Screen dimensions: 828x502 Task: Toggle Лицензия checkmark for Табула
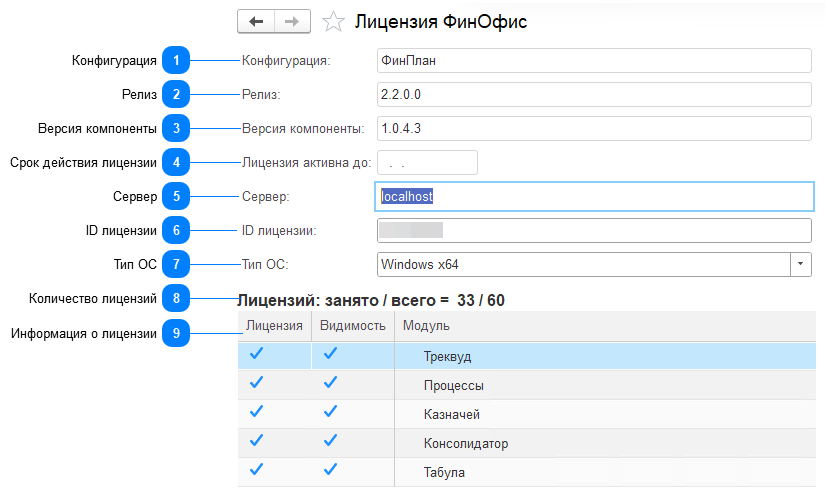point(257,469)
